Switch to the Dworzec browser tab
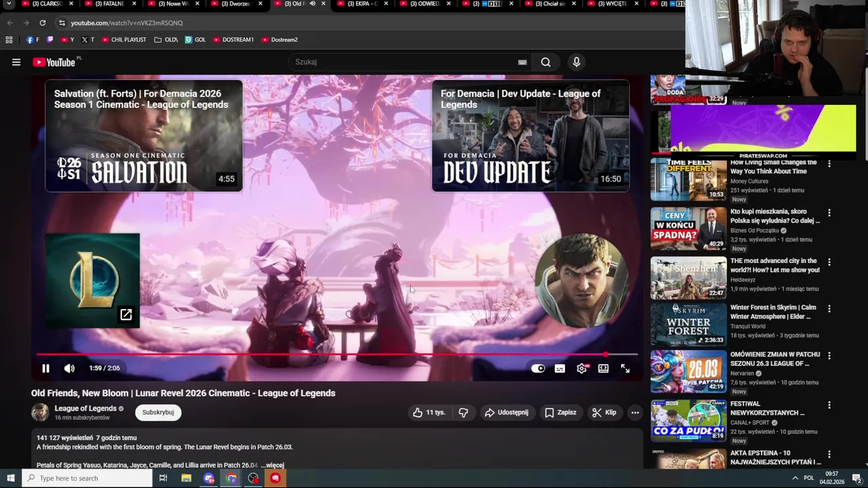The width and height of the screenshot is (868, 488). 236,4
